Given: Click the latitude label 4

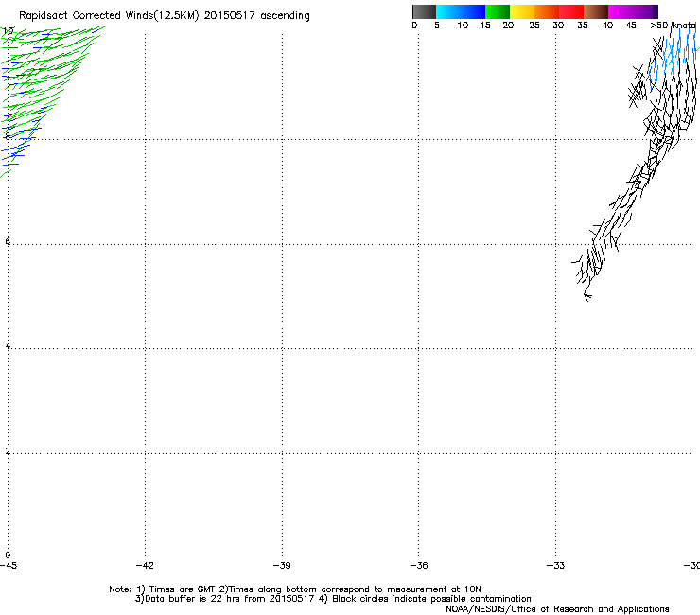Looking at the screenshot, I should [8, 346].
